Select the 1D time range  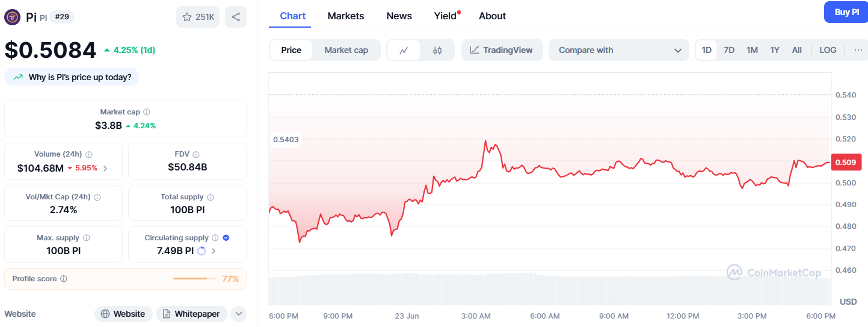(707, 50)
